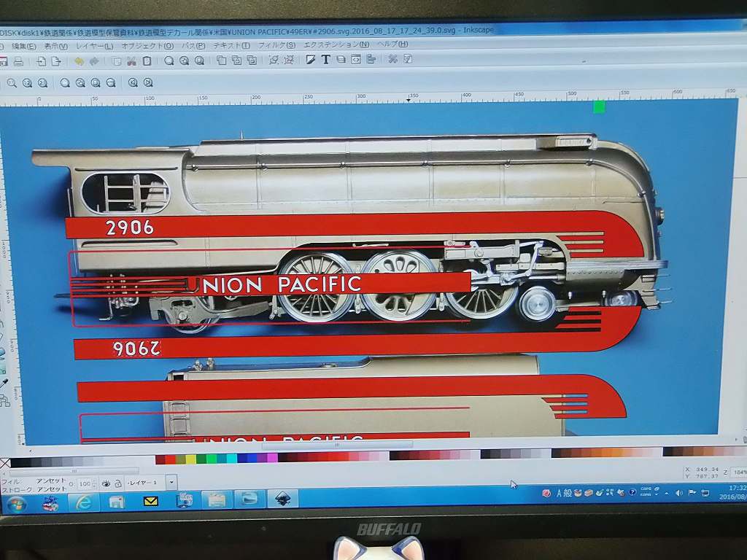This screenshot has height=560, width=747.
Task: Click the opacity O: 100 field
Action: tap(85, 484)
